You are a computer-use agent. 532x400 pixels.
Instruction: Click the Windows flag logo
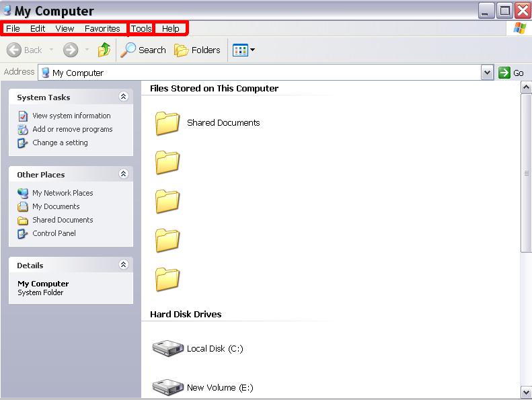[519, 28]
